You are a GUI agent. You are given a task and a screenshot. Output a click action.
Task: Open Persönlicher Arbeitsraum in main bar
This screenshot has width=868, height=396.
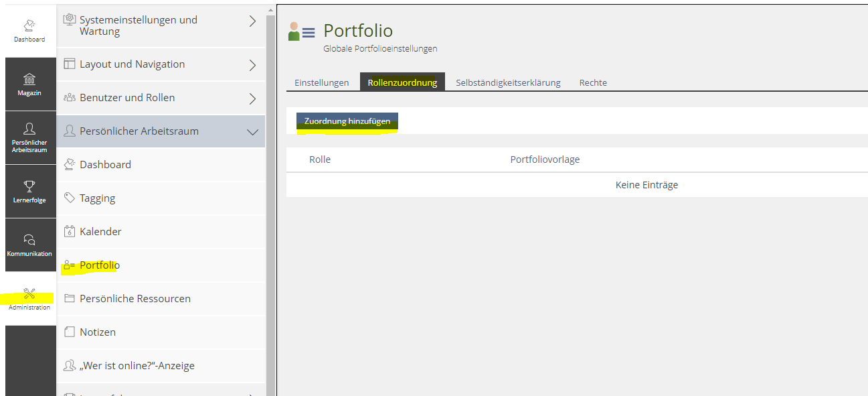[29, 137]
